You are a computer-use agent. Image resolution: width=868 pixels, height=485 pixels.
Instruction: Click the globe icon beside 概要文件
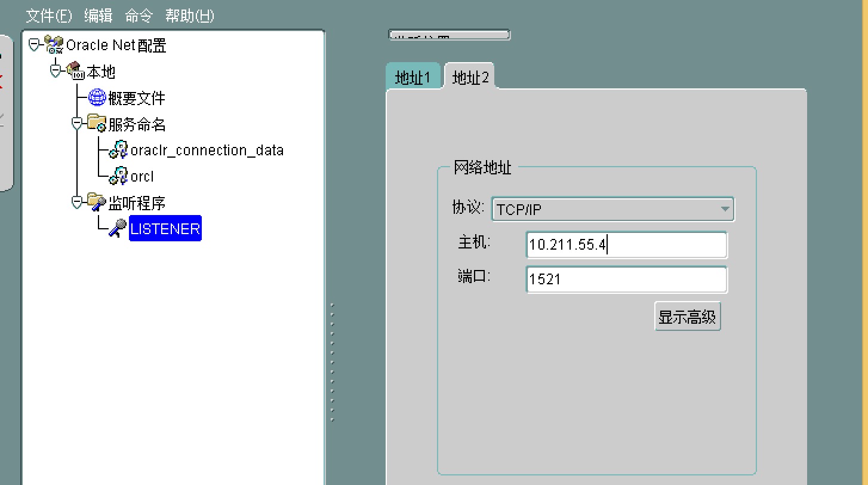pyautogui.click(x=97, y=97)
